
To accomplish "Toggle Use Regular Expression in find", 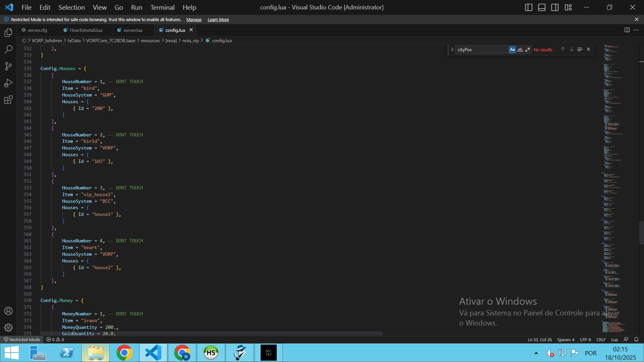I will click(528, 50).
